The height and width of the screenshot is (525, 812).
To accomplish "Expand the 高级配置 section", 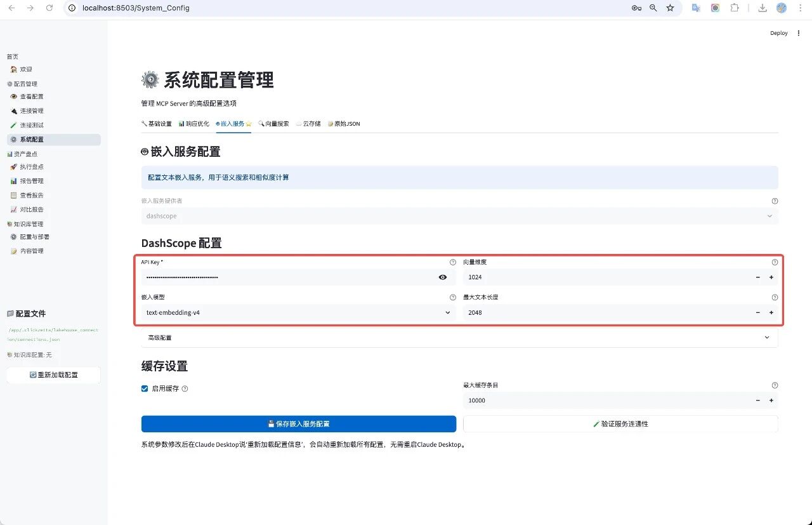I will 459,338.
